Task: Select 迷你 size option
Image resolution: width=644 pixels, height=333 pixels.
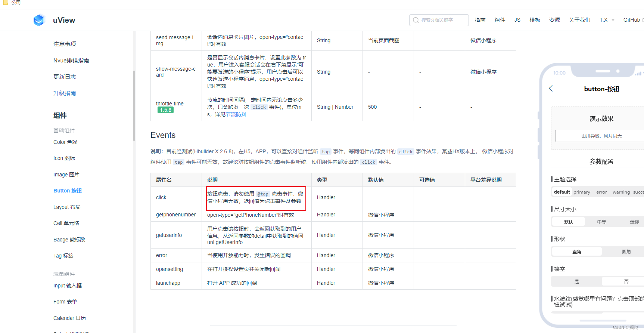Action: coord(634,222)
